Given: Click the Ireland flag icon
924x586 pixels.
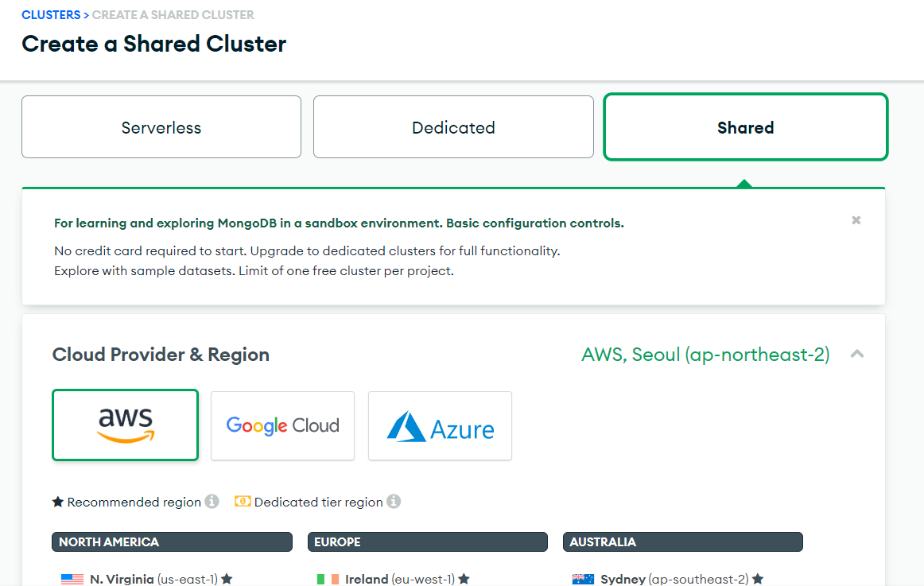Looking at the screenshot, I should coord(328,580).
